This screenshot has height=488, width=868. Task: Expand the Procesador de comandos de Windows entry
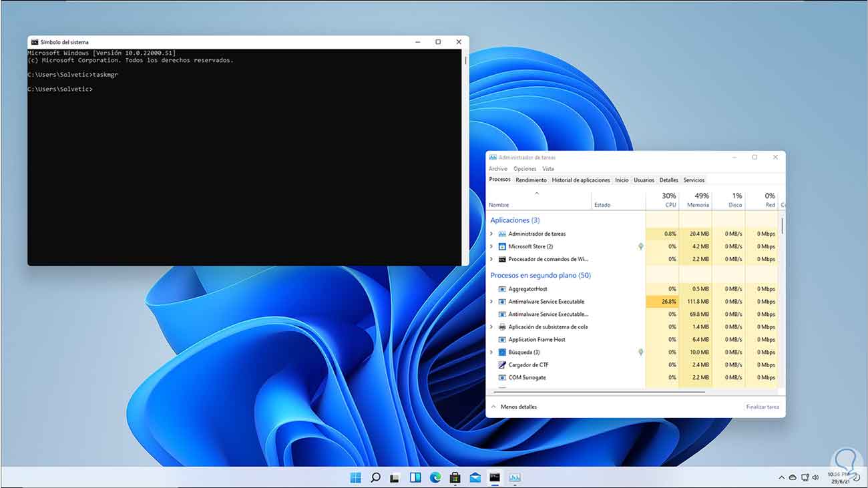(x=491, y=259)
